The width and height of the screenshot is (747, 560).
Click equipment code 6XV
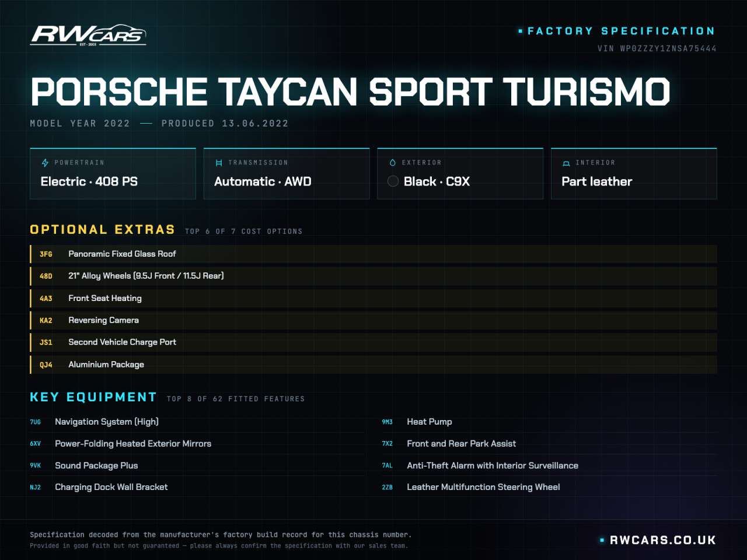36,444
